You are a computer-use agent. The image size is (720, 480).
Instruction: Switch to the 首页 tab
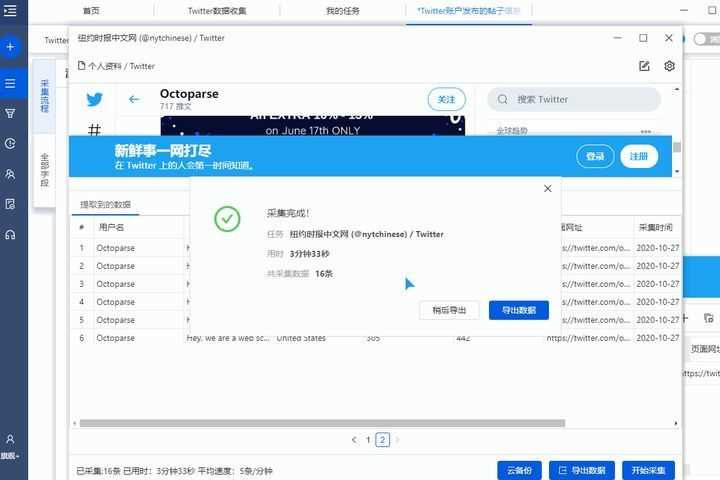click(x=91, y=11)
